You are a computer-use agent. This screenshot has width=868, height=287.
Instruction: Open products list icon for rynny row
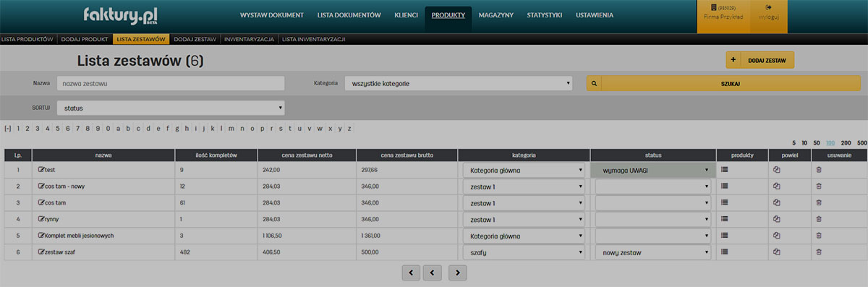pyautogui.click(x=725, y=219)
